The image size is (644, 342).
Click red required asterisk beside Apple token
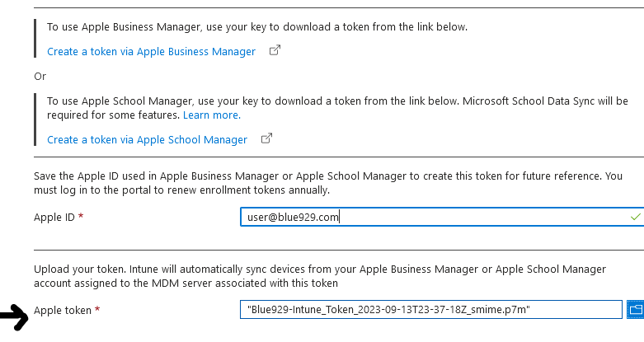[x=97, y=310]
